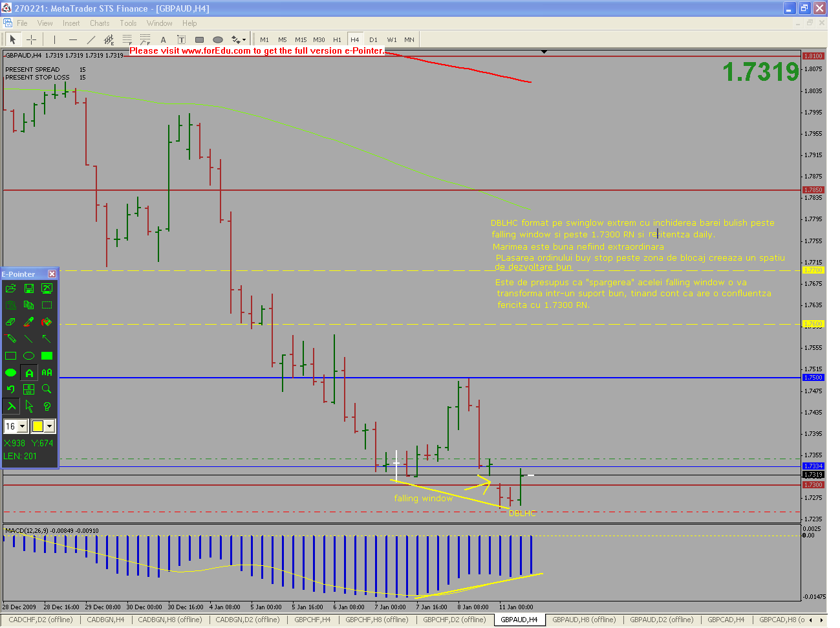Choose the E-Pointer color picker eyedropper
The height and width of the screenshot is (628, 840).
tap(29, 321)
